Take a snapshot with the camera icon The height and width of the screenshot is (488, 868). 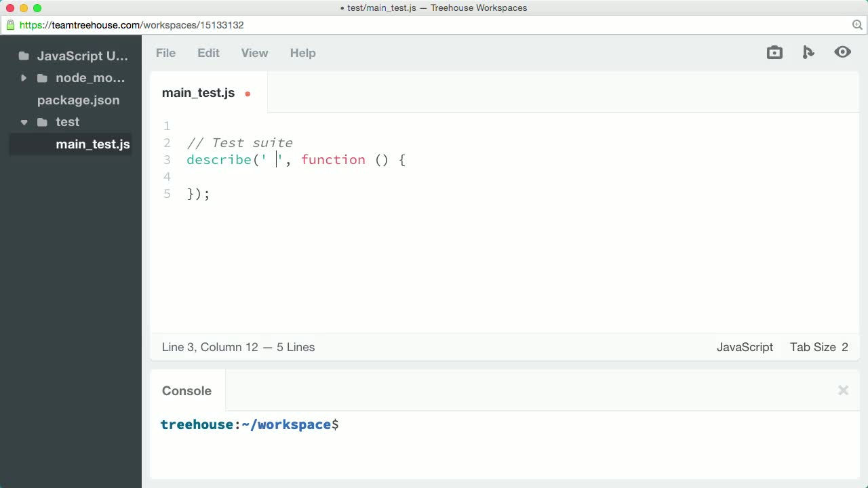coord(774,52)
